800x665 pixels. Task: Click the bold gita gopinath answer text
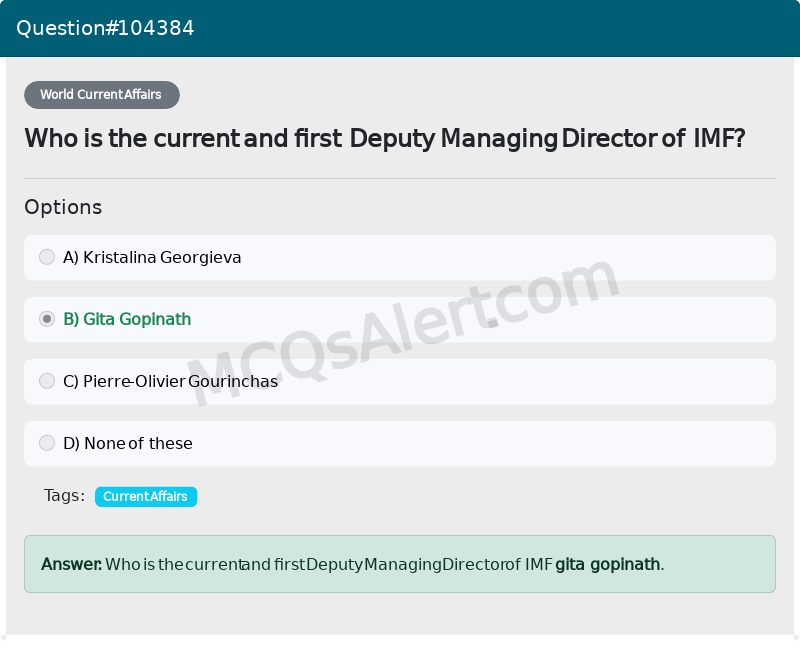click(608, 564)
